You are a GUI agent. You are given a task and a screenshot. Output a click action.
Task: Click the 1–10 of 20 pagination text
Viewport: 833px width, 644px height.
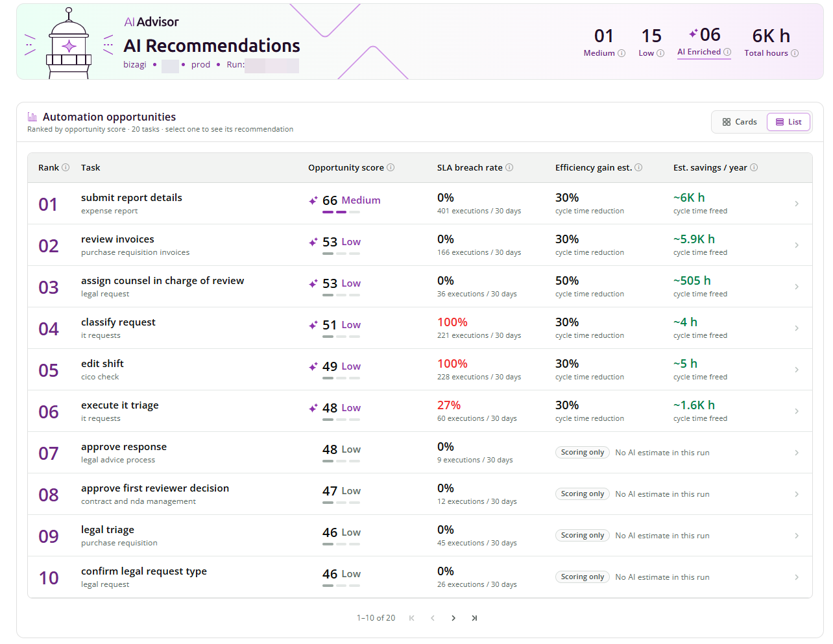click(376, 618)
